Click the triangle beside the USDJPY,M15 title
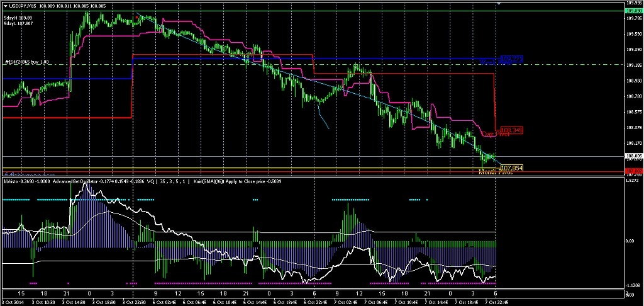 click(x=5, y=6)
